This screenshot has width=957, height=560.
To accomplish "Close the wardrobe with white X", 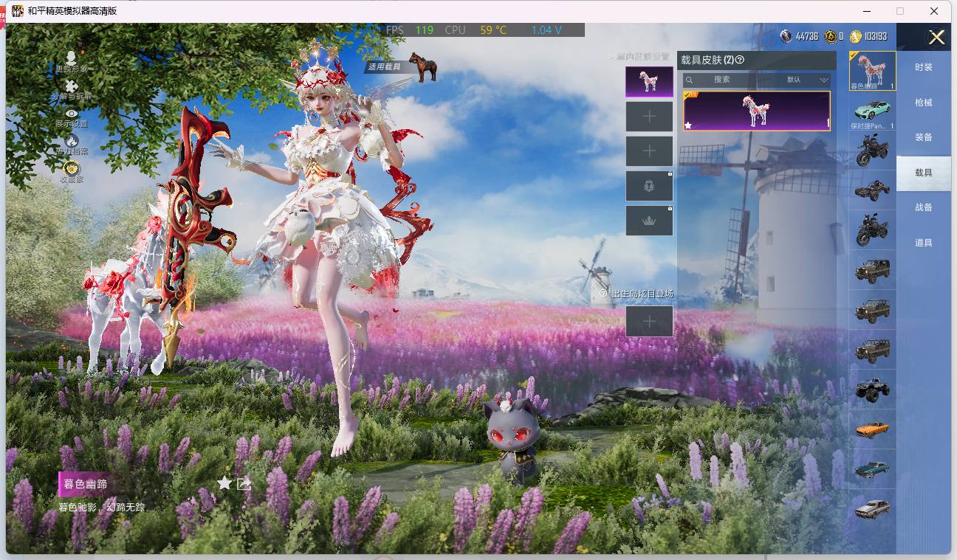I will pos(936,38).
